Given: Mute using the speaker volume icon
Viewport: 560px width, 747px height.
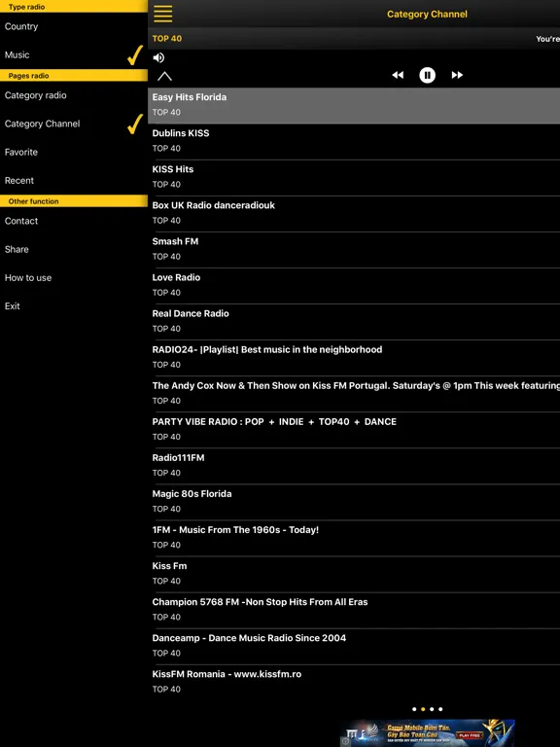Looking at the screenshot, I should pyautogui.click(x=158, y=57).
